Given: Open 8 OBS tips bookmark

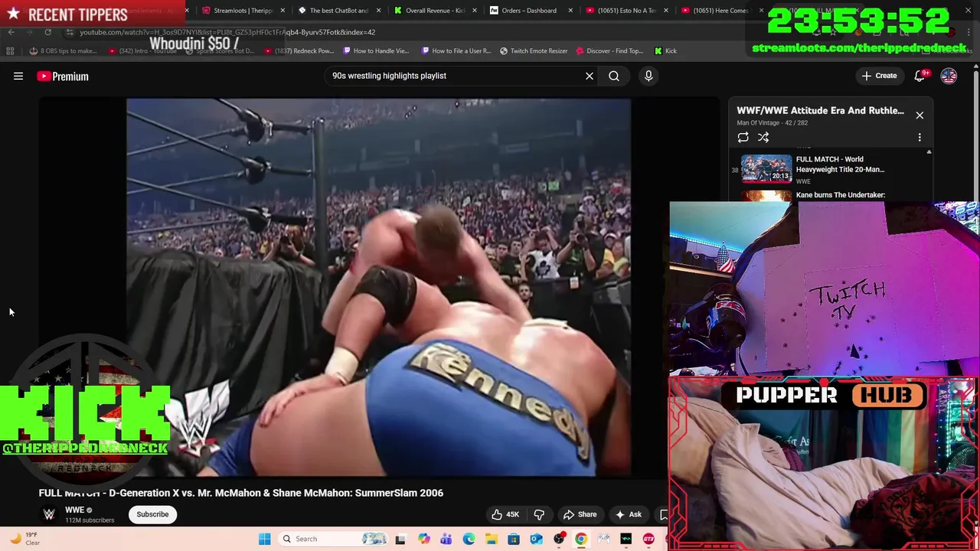Looking at the screenshot, I should coord(64,51).
